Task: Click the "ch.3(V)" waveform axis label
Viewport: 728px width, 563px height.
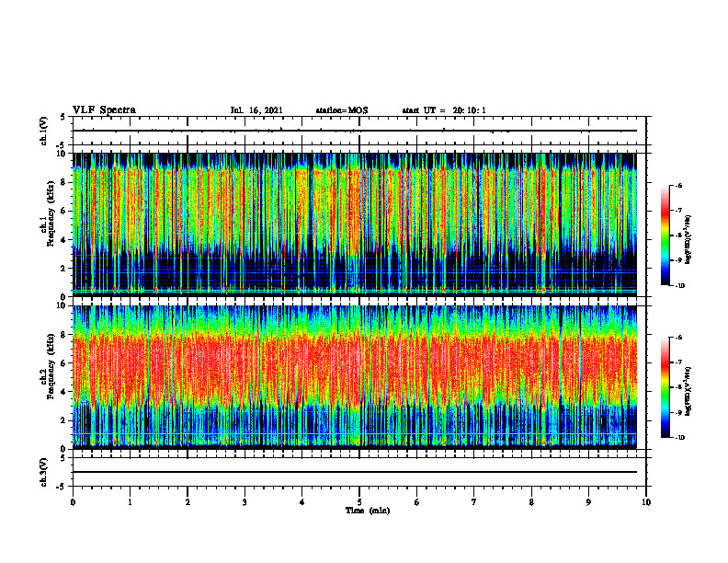Action: (x=44, y=472)
